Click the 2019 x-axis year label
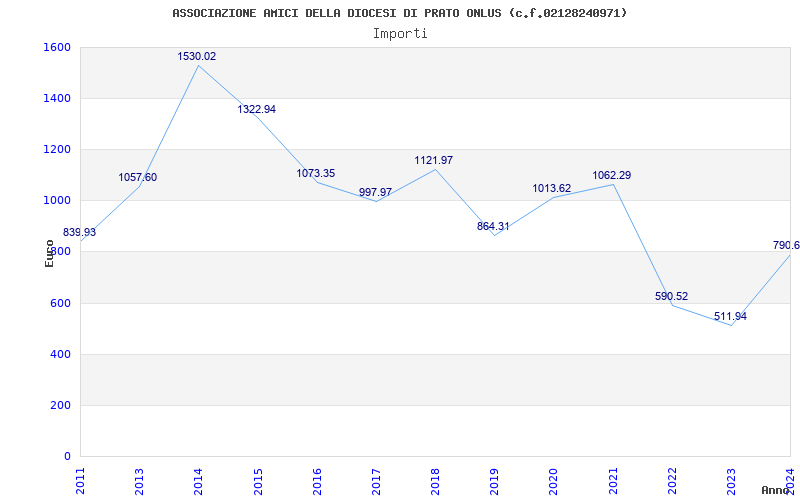Image resolution: width=800 pixels, height=500 pixels. click(x=494, y=481)
